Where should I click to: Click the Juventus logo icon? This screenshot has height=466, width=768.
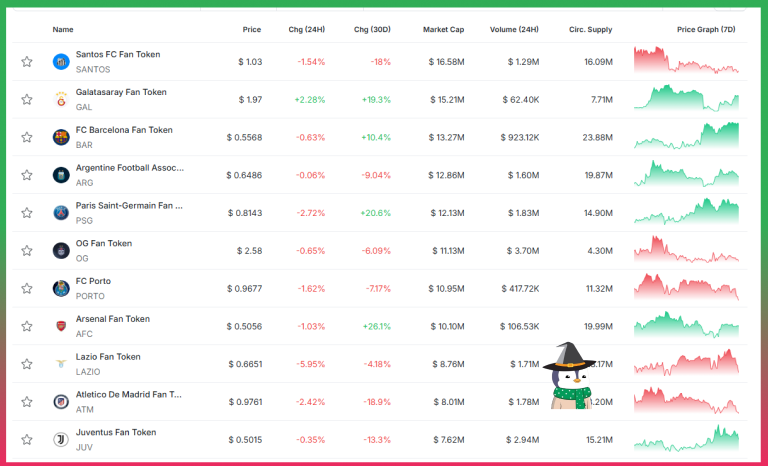(61, 440)
